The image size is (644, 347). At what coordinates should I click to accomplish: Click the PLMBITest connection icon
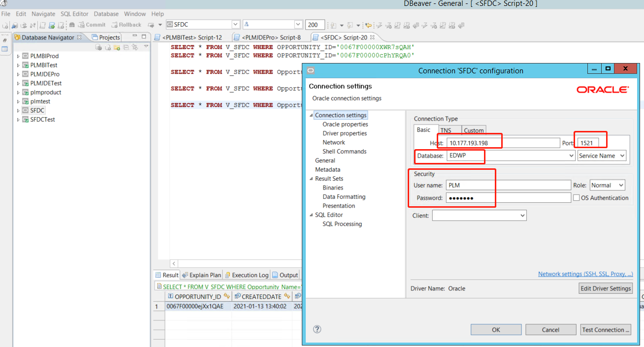pos(25,65)
